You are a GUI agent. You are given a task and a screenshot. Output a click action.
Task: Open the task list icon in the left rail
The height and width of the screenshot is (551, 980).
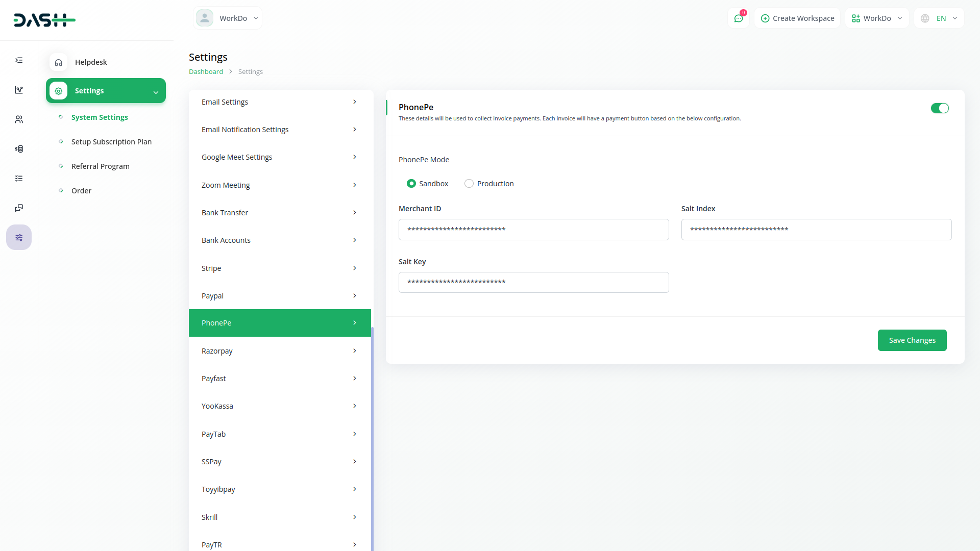tap(19, 179)
